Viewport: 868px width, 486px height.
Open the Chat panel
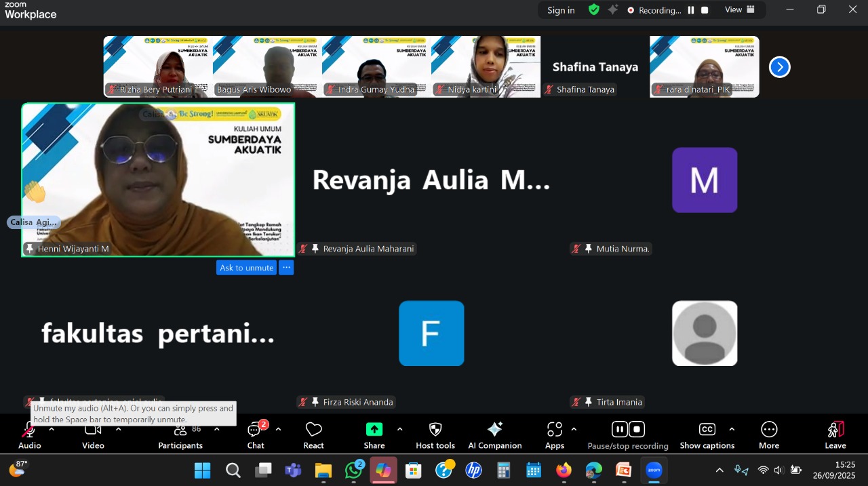tap(256, 434)
